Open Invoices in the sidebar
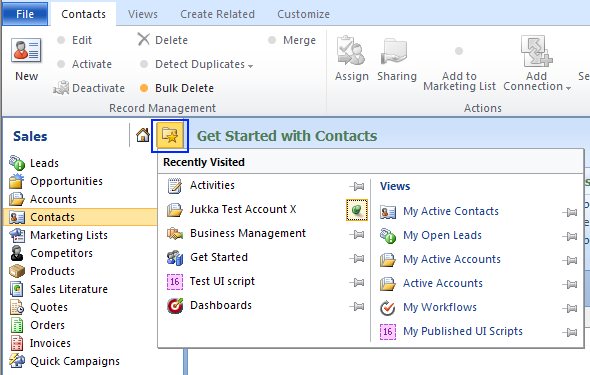590x375 pixels. point(40,343)
